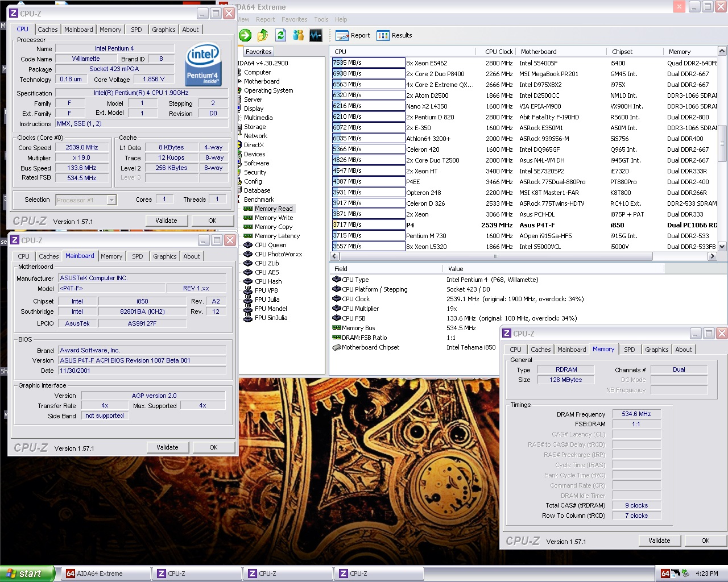This screenshot has width=728, height=582.
Task: Switch to Mainboard tab in Memory CPU-Z window
Action: coord(572,350)
